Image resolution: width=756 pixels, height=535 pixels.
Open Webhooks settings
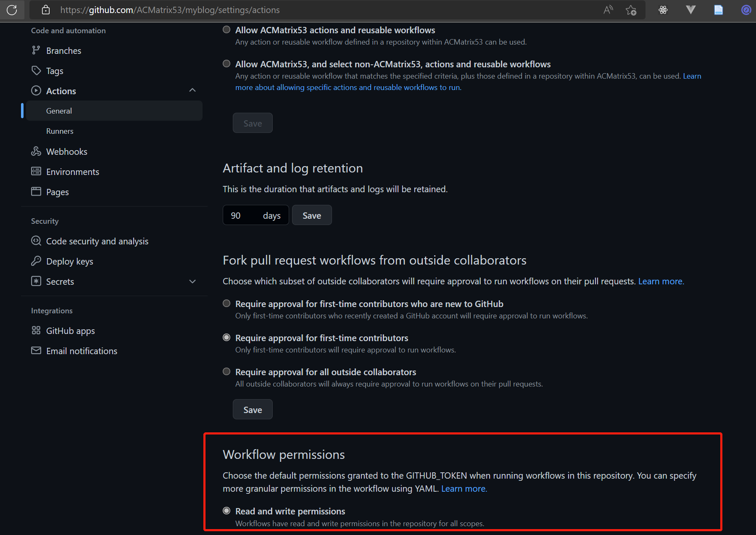pyautogui.click(x=67, y=151)
